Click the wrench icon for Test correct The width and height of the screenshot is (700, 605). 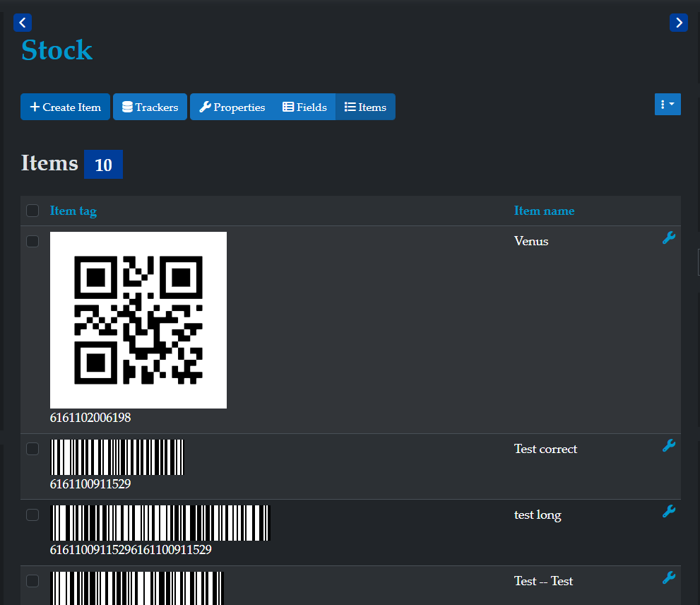point(669,445)
